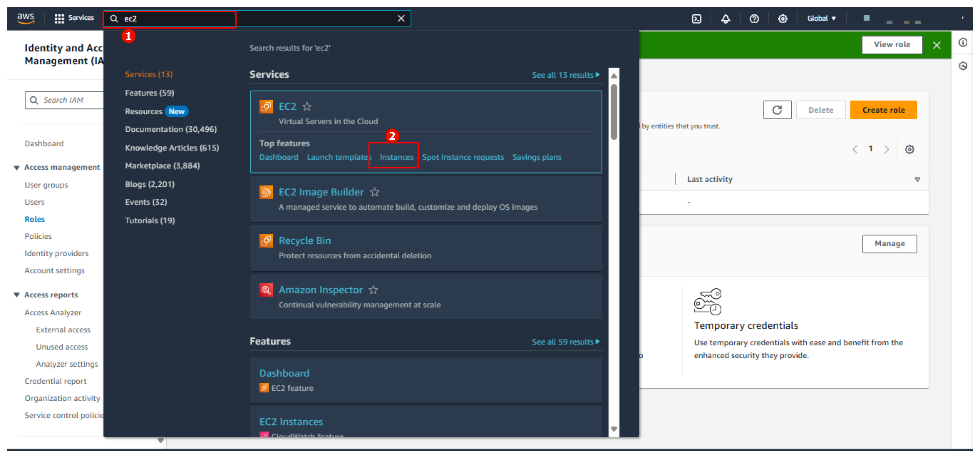980x458 pixels.
Task: Click the Recycle Bin service icon
Action: tap(266, 241)
